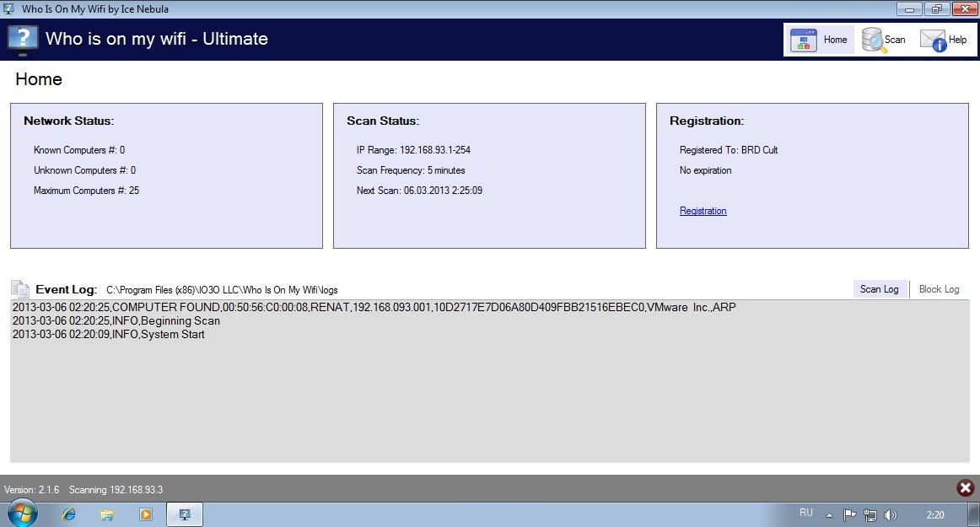
Task: Click the taskbar clock showing 2:20
Action: coord(935,515)
